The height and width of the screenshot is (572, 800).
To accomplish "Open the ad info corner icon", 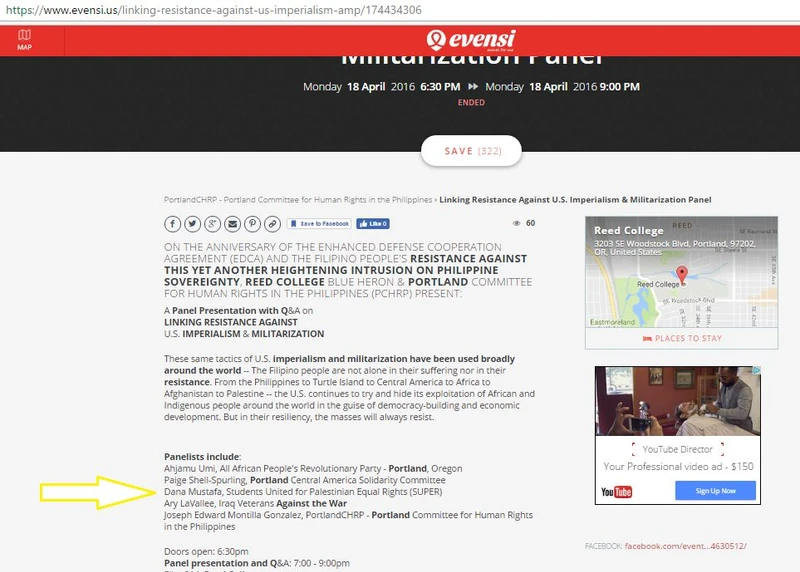I will tap(757, 370).
